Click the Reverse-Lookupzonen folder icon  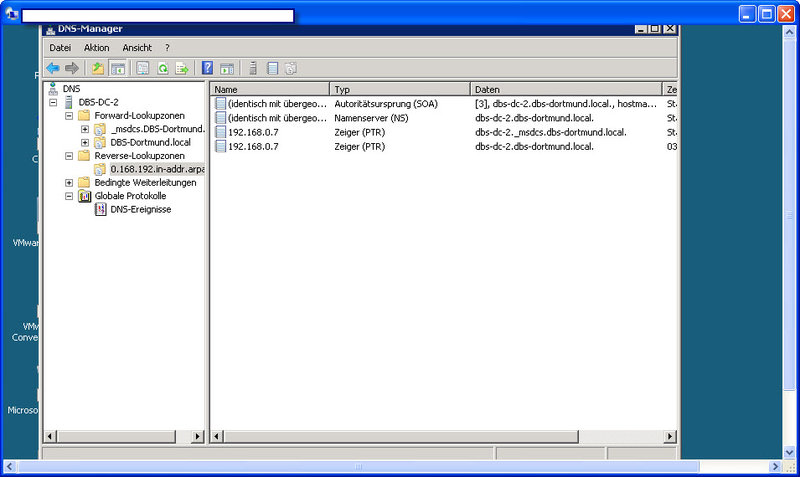pyautogui.click(x=84, y=156)
